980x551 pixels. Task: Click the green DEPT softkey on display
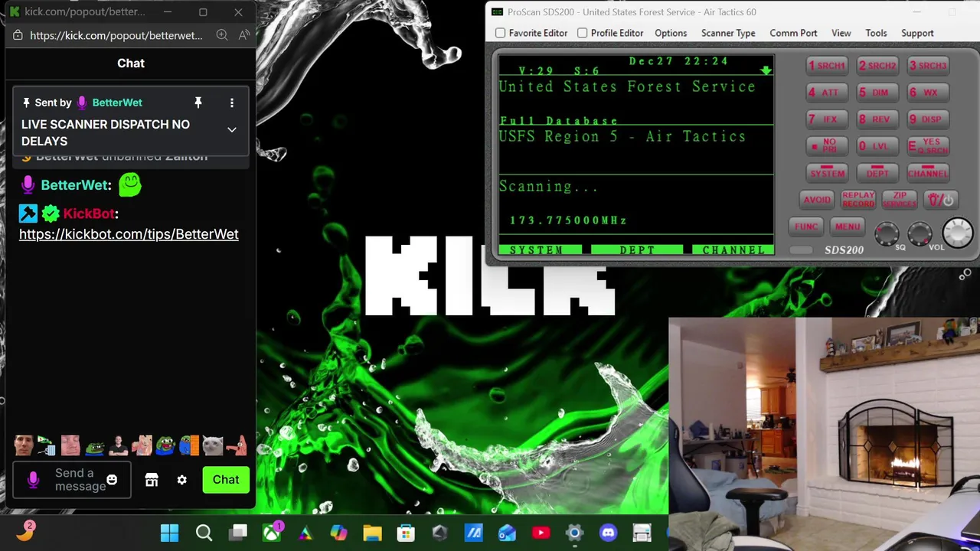tap(637, 250)
